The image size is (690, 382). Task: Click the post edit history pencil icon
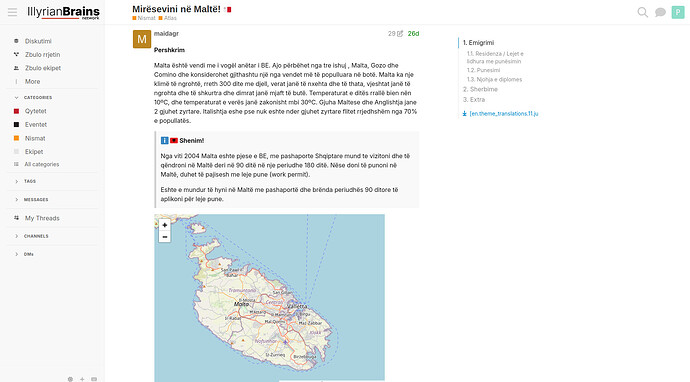pyautogui.click(x=400, y=33)
